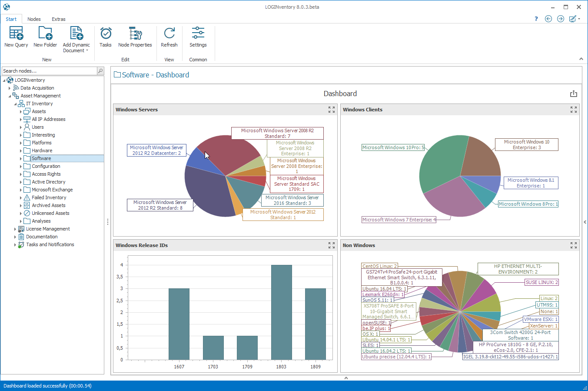The height and width of the screenshot is (391, 588).
Task: Maximize the Windows Clients panel
Action: pyautogui.click(x=574, y=110)
